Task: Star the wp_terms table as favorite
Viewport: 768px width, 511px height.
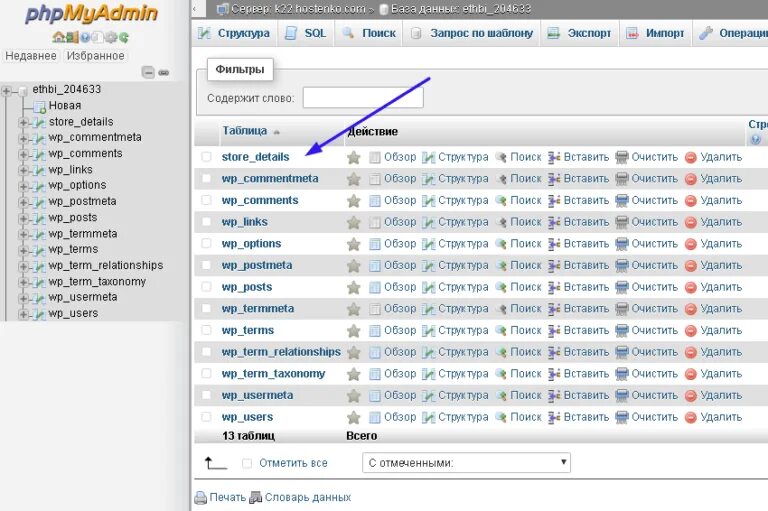Action: pos(354,331)
